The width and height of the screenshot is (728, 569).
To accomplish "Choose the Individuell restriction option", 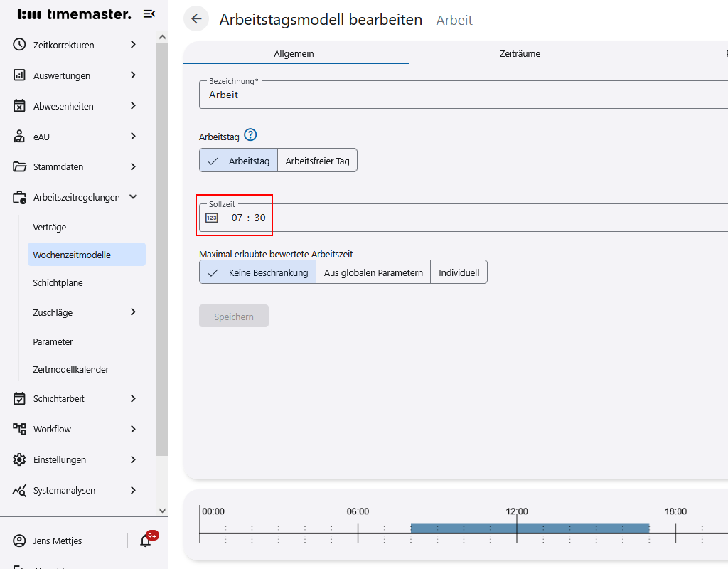I will tap(459, 272).
